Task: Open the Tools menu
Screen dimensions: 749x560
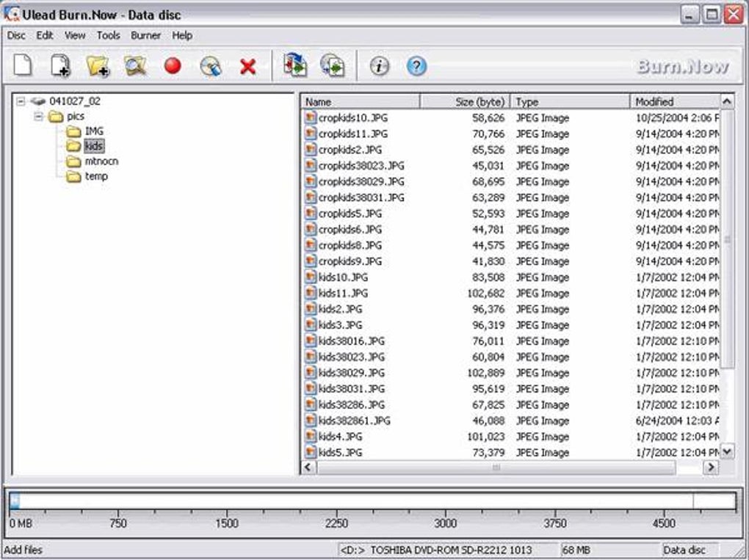Action: point(109,35)
